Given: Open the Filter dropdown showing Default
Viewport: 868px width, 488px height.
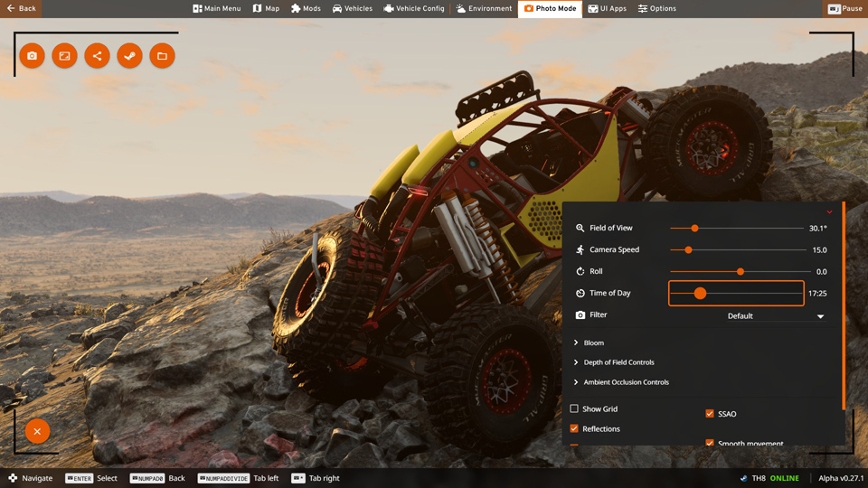Looking at the screenshot, I should [775, 316].
